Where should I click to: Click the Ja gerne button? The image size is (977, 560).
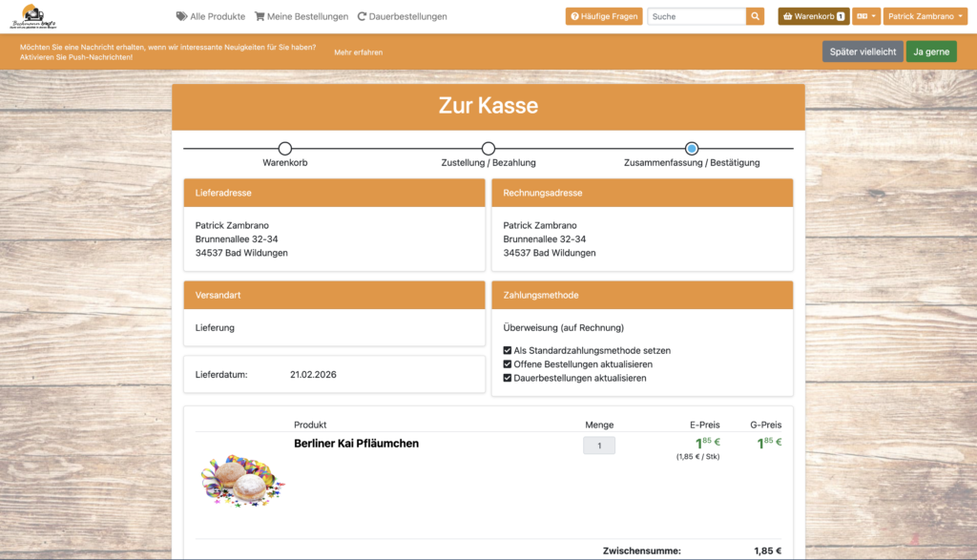pyautogui.click(x=931, y=52)
